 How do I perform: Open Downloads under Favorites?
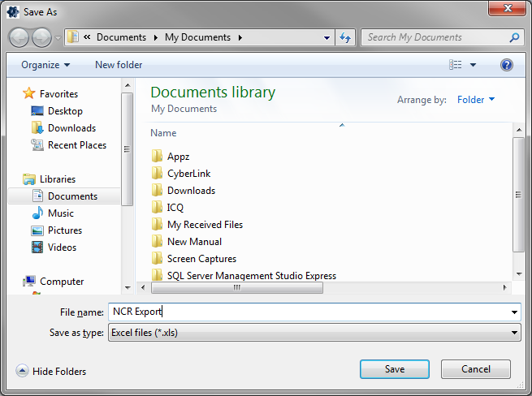(x=71, y=128)
